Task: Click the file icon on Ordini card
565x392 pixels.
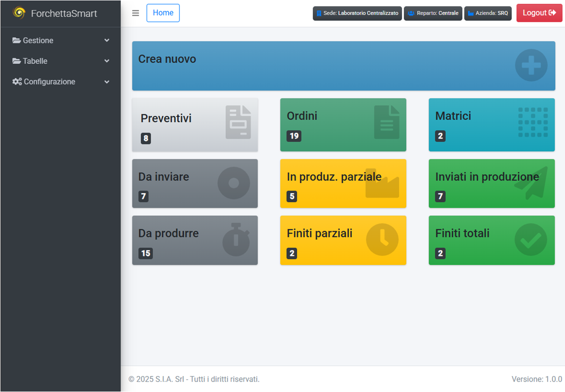Action: click(x=386, y=122)
